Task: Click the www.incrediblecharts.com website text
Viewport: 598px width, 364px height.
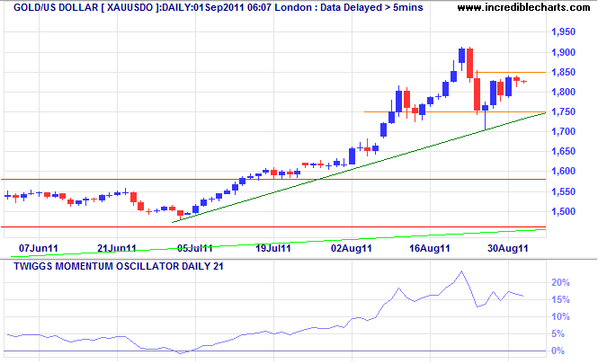Action: 523,7
